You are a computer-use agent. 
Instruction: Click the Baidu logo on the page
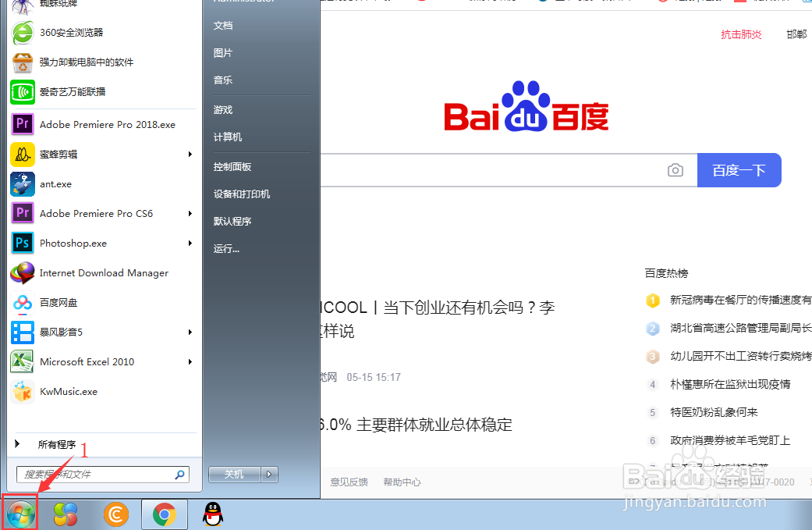[x=527, y=106]
